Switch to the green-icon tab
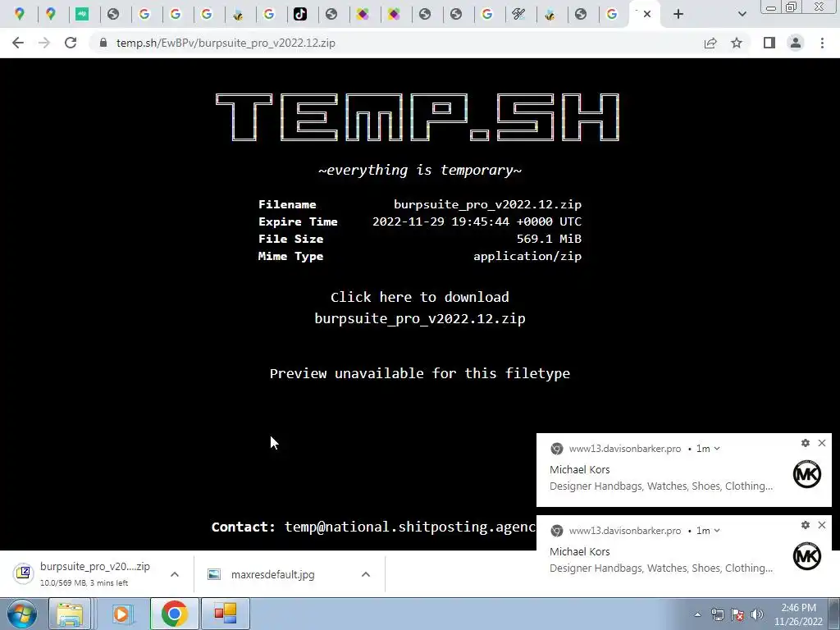840x630 pixels. coord(82,14)
